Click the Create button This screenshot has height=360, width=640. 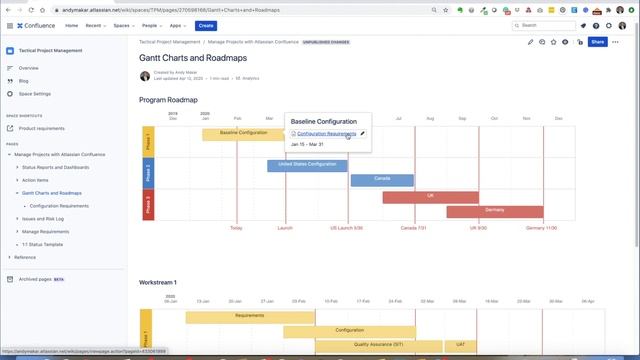point(206,26)
